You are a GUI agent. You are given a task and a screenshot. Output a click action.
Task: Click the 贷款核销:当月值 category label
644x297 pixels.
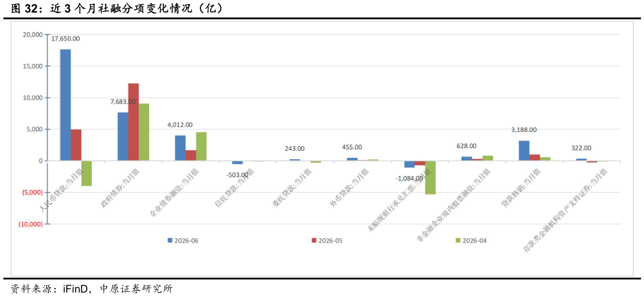521,188
